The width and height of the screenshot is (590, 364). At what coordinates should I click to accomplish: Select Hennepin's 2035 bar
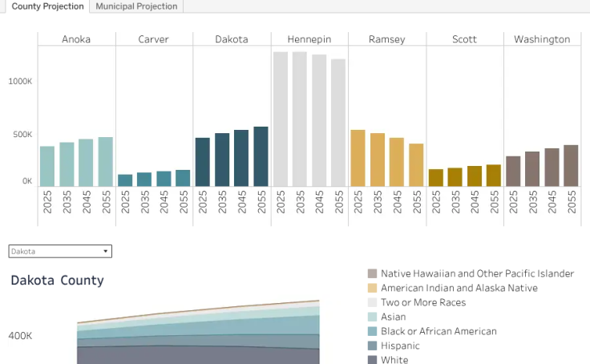tap(300, 119)
